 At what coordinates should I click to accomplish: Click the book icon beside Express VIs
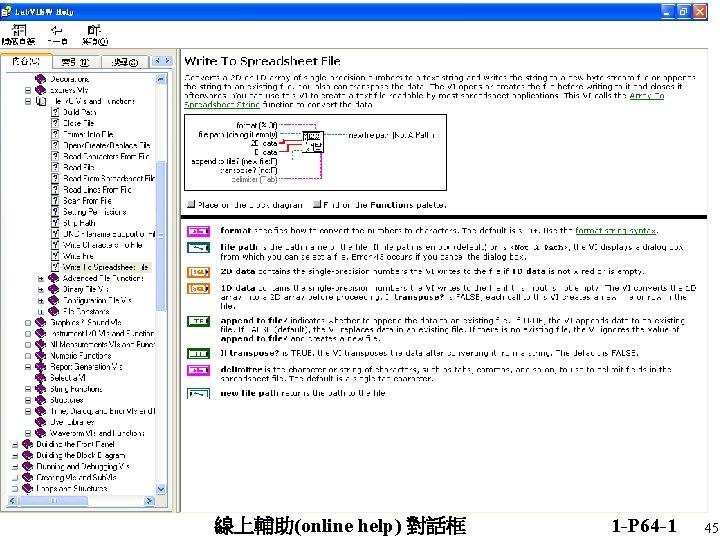point(40,90)
